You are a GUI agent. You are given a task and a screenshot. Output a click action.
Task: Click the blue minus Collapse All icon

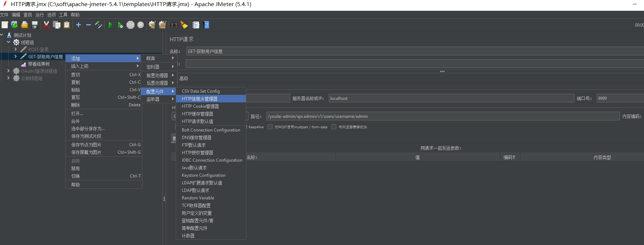click(x=88, y=25)
